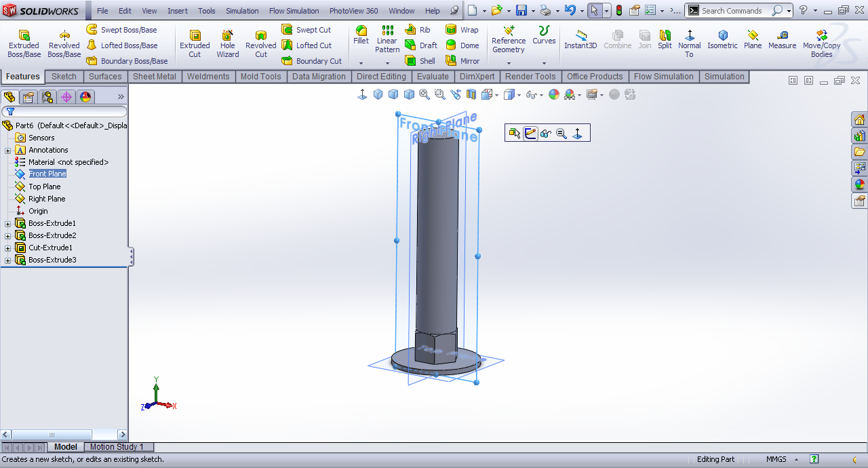Toggle plane visibility via context toolbar eyeglasses
The image size is (868, 468).
(x=546, y=134)
